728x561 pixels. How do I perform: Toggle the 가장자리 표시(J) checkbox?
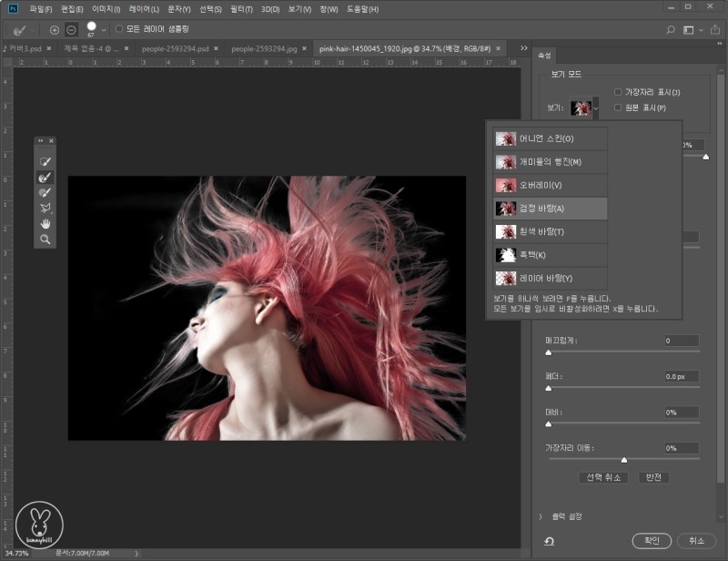pos(618,92)
